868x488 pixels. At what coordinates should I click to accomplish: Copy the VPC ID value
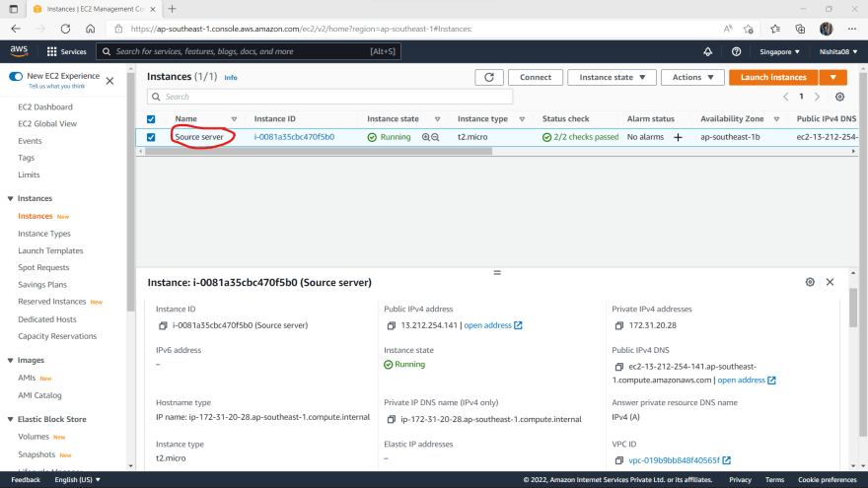pyautogui.click(x=618, y=460)
